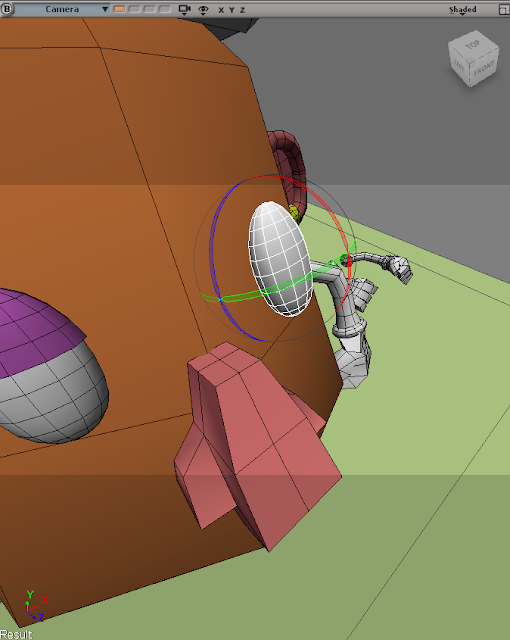Click the X axis view button
The height and width of the screenshot is (640, 510).
click(221, 10)
